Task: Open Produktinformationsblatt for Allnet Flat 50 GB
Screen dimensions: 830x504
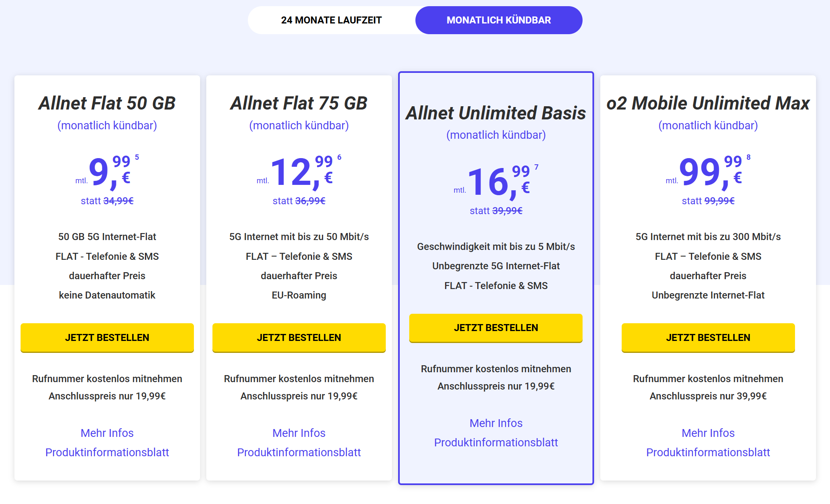Action: pyautogui.click(x=107, y=452)
